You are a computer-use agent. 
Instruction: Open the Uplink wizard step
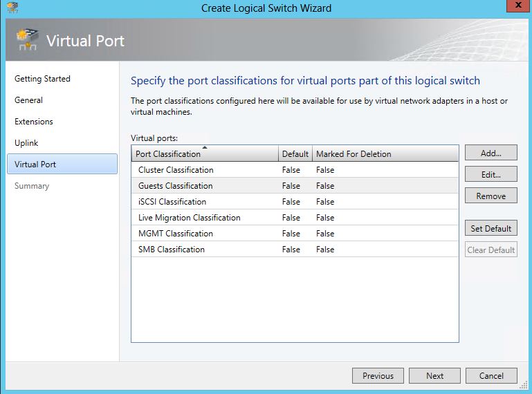tap(26, 143)
